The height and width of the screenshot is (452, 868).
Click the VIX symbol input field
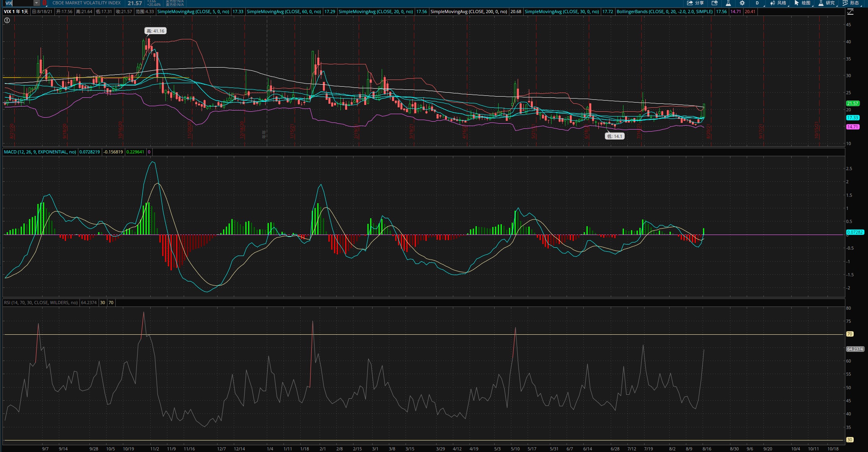point(18,3)
